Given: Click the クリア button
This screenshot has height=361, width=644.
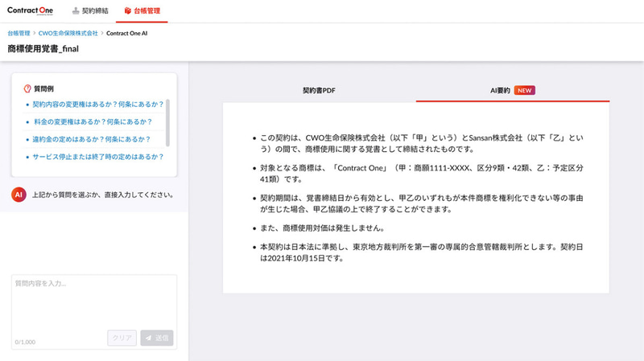Looking at the screenshot, I should [x=122, y=338].
